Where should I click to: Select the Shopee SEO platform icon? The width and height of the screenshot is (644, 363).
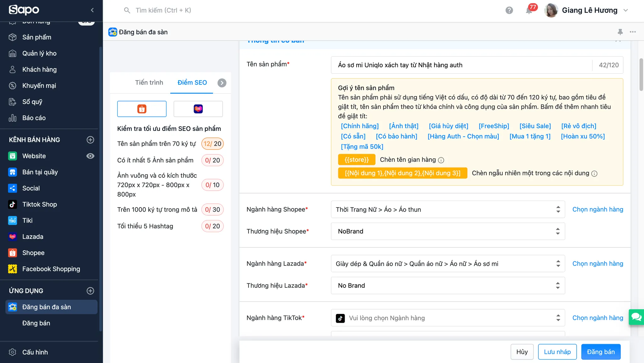[x=142, y=109]
